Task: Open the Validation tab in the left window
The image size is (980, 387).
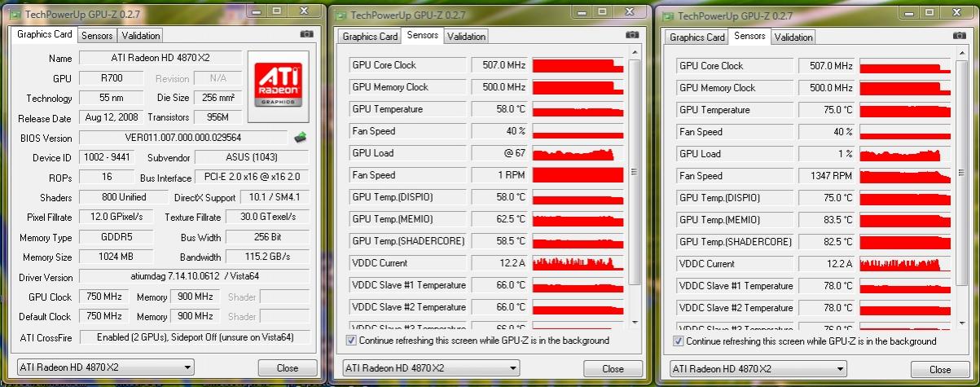Action: [140, 35]
